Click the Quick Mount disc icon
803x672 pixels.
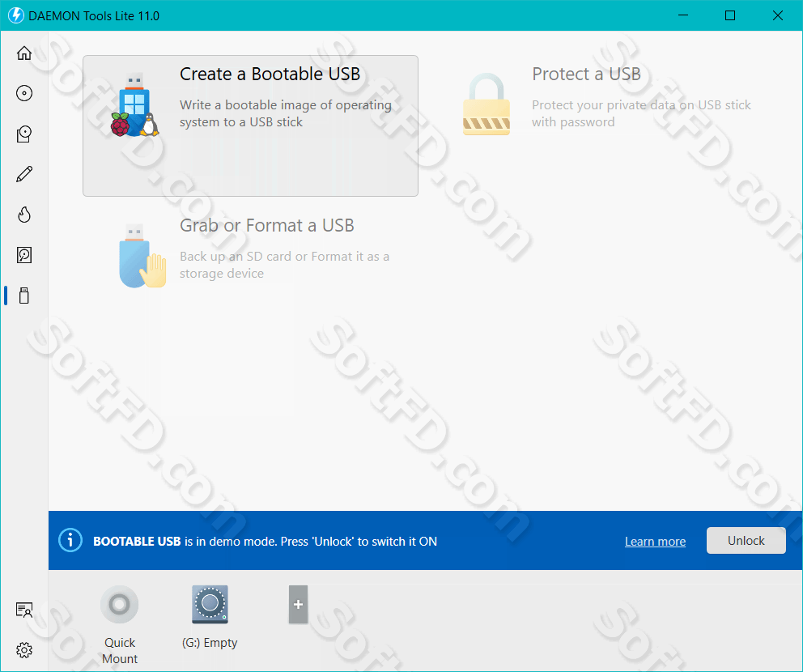(119, 604)
